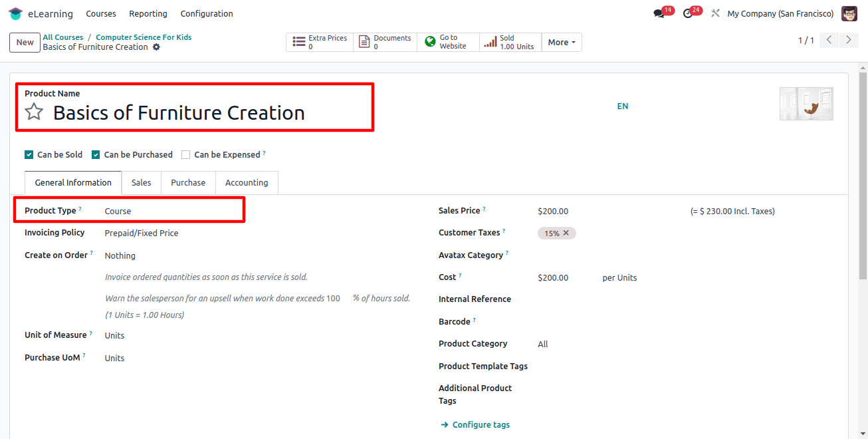Image resolution: width=868 pixels, height=439 pixels.
Task: Remove the 15% customer tax tag
Action: click(566, 233)
